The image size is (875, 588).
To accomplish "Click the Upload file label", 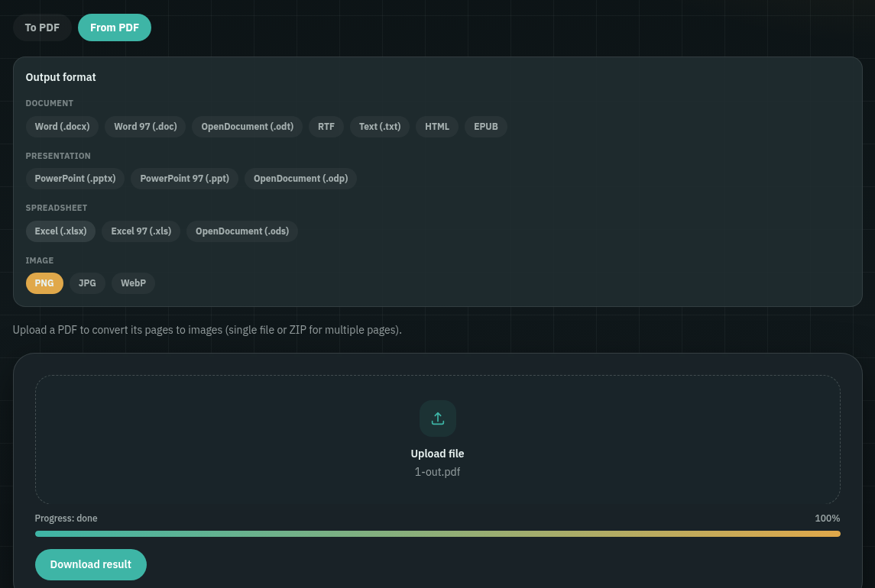I will point(437,454).
